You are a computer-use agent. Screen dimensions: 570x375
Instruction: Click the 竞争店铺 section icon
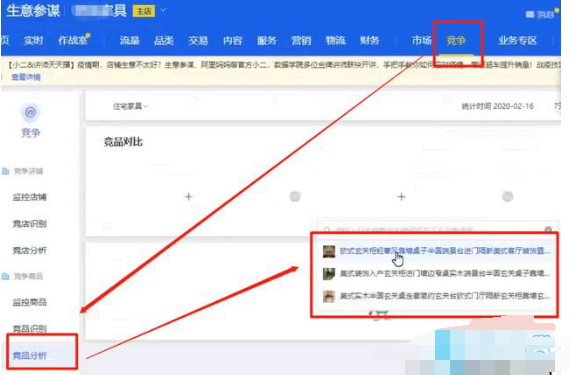click(5, 171)
